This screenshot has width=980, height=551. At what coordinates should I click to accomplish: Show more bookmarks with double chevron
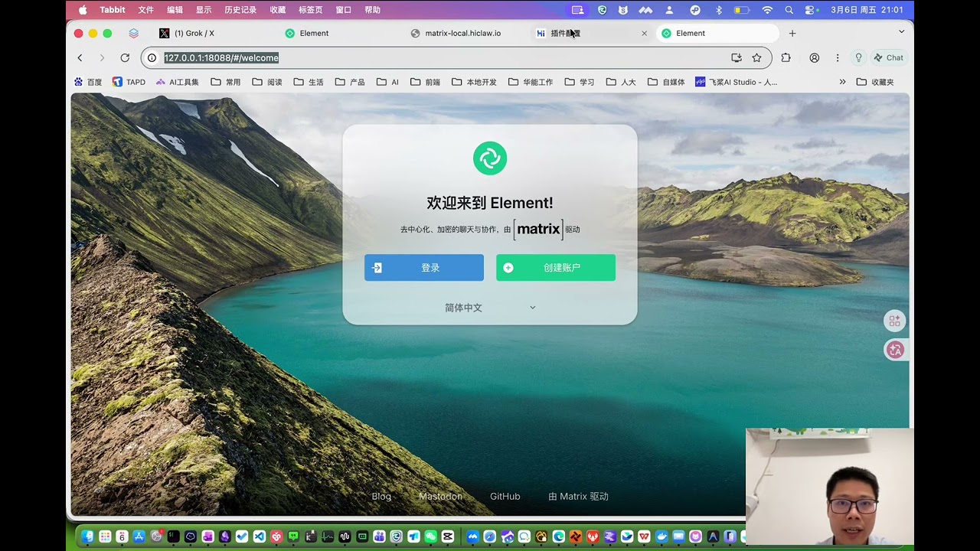coord(842,82)
